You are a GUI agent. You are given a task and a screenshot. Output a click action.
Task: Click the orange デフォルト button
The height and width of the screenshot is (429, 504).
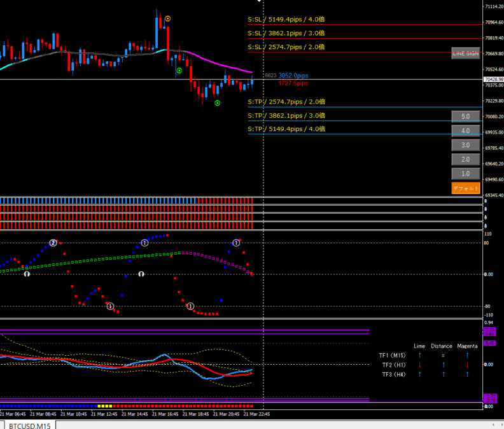(x=465, y=188)
